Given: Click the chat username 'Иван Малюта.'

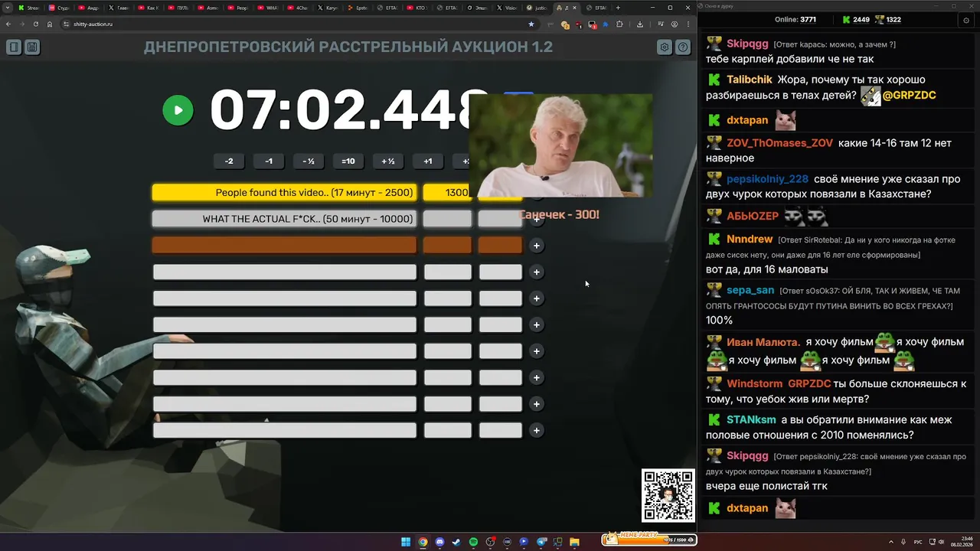Looking at the screenshot, I should tap(763, 342).
